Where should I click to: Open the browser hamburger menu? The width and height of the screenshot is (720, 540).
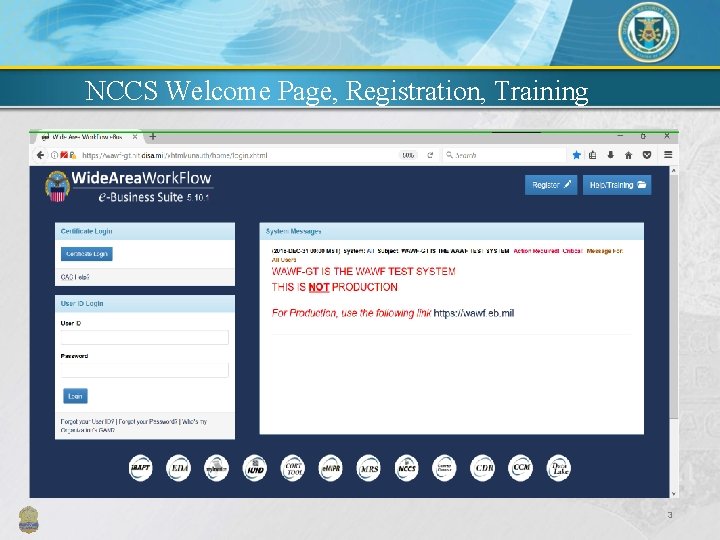[668, 155]
